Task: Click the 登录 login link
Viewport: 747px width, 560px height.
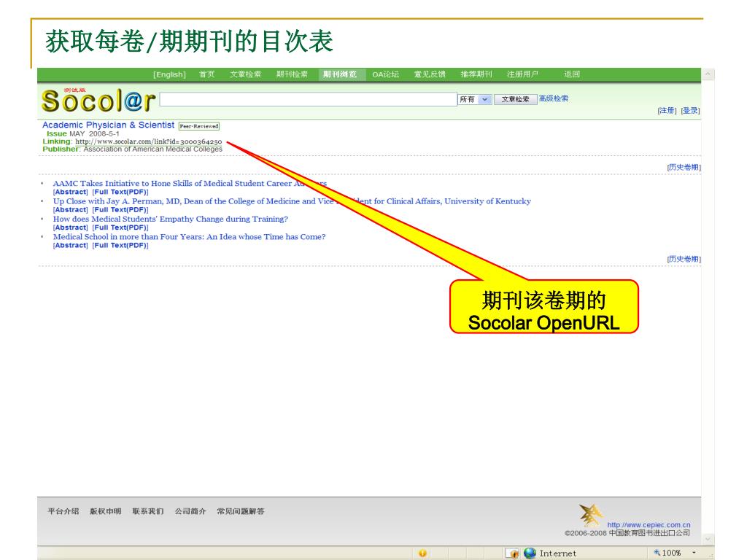Action: [690, 111]
